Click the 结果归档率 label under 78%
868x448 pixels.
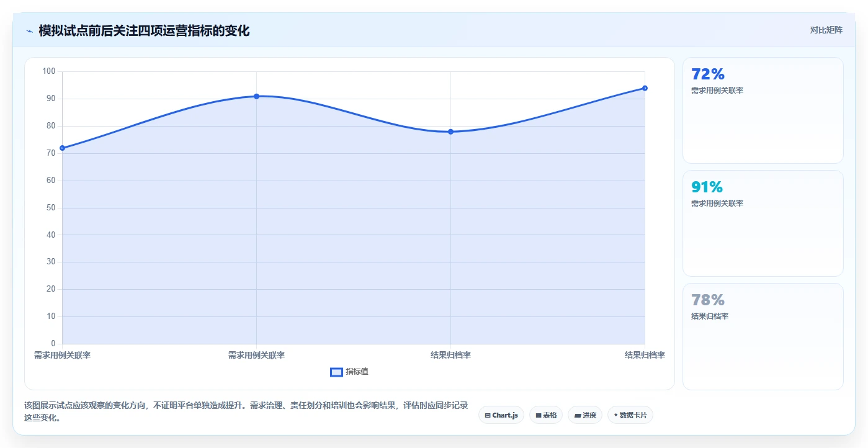(x=710, y=316)
